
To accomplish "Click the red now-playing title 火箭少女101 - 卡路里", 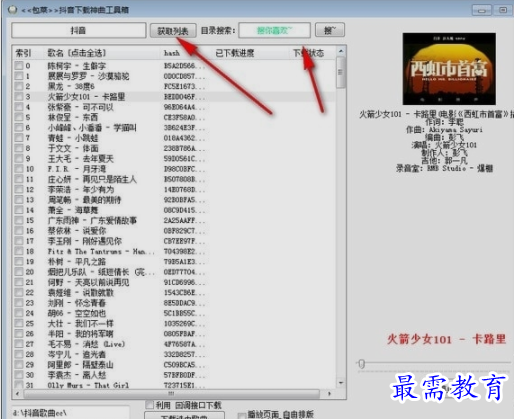I will 446,339.
